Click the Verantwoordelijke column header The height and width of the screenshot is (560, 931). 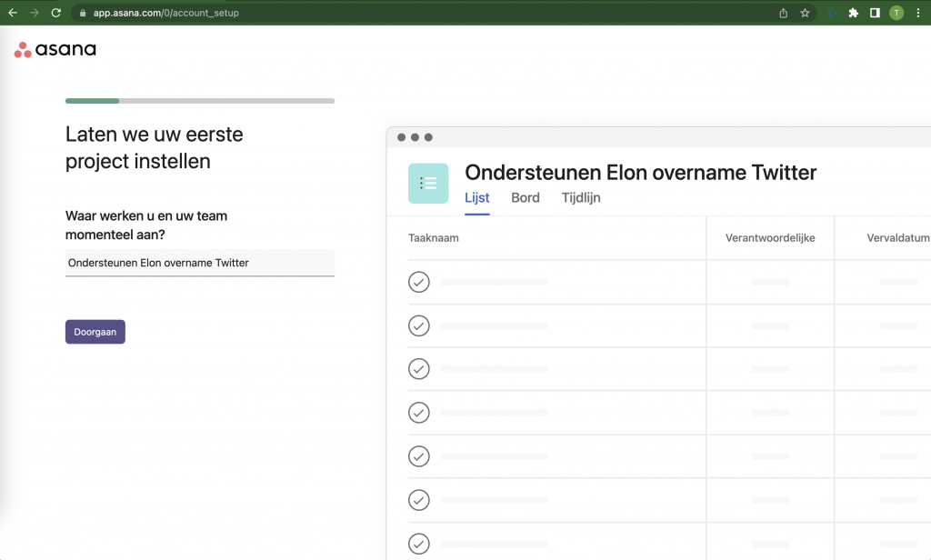[x=770, y=238]
